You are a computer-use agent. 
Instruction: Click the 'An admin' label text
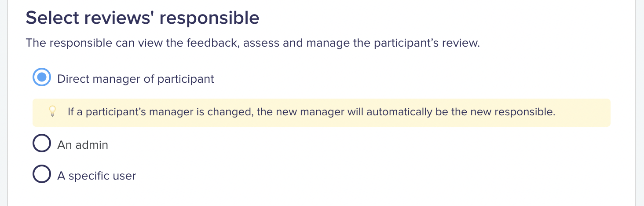point(83,145)
